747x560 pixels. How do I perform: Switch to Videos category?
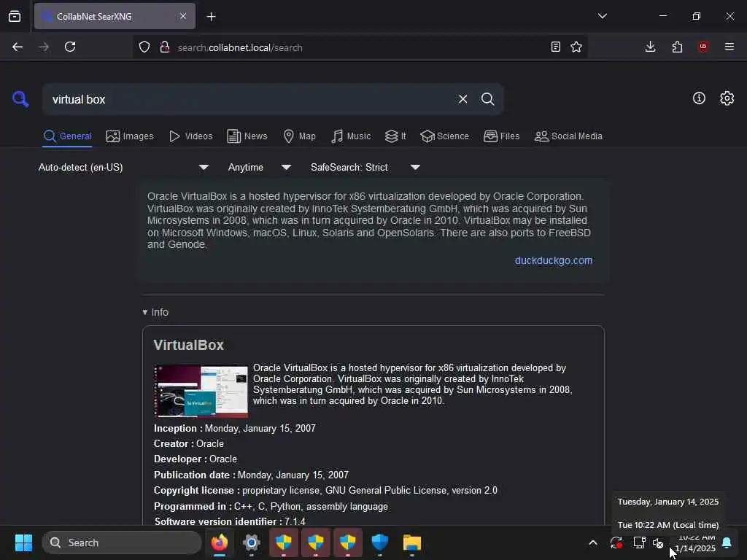191,136
